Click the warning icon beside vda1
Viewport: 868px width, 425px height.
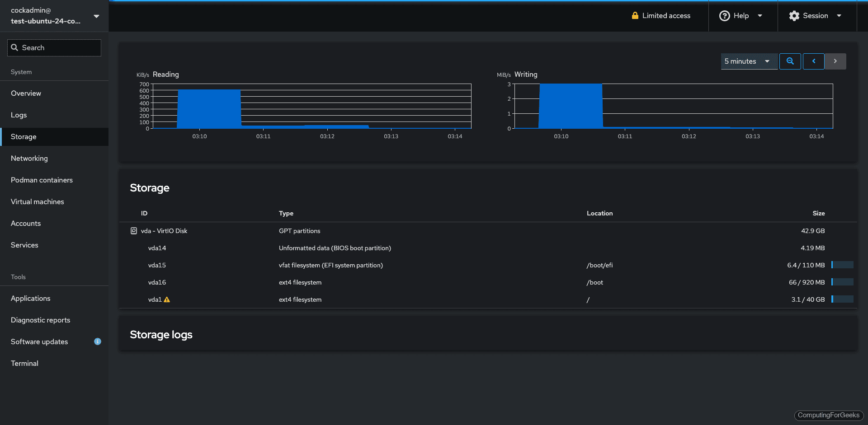166,299
